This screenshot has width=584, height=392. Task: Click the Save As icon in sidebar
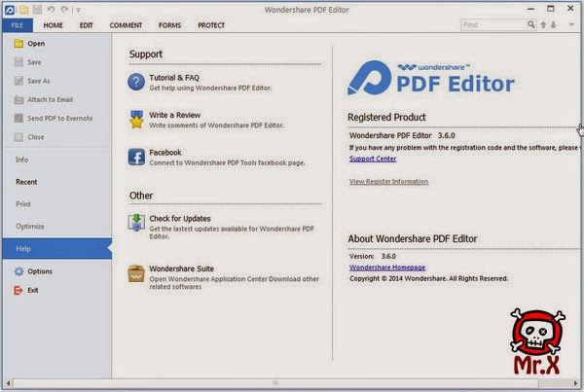(x=18, y=81)
